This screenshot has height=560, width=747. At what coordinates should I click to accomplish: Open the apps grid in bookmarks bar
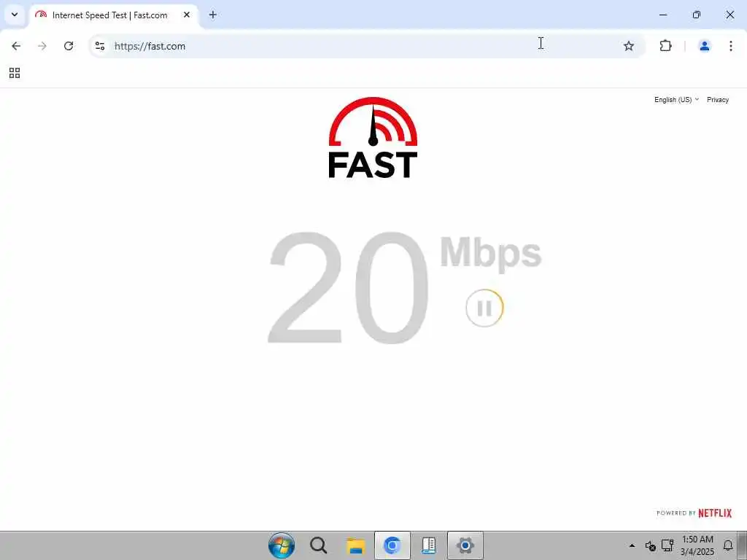tap(15, 73)
